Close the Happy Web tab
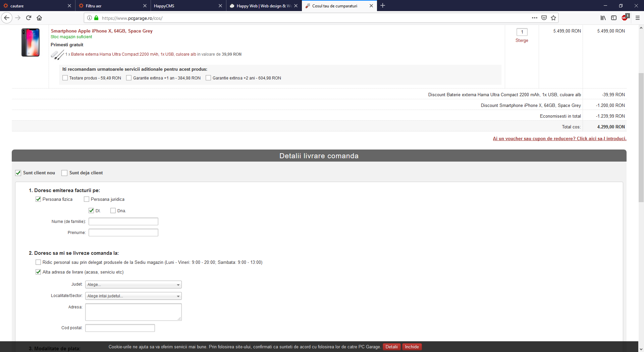The height and width of the screenshot is (352, 644). pyautogui.click(x=296, y=6)
